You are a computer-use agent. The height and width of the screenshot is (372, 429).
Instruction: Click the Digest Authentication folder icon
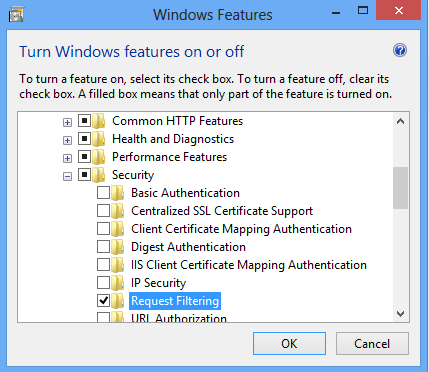coord(118,247)
